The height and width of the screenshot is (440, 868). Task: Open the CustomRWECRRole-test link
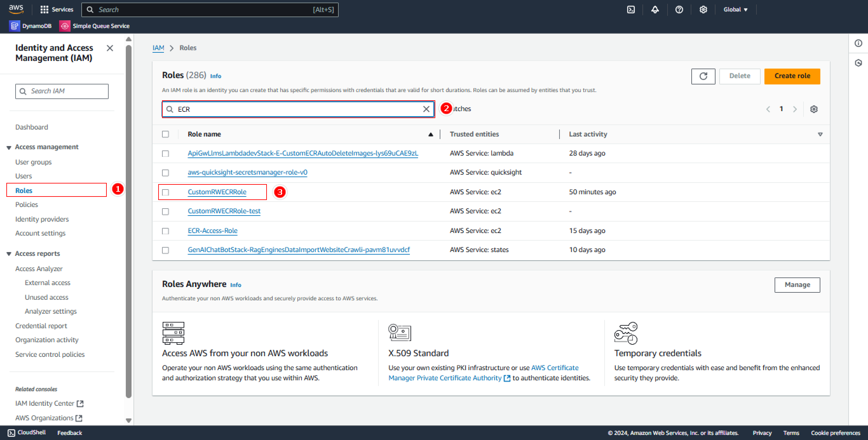point(224,211)
